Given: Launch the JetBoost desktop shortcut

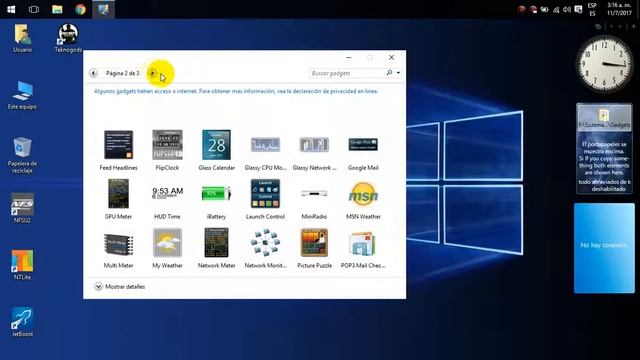Looking at the screenshot, I should [x=22, y=322].
